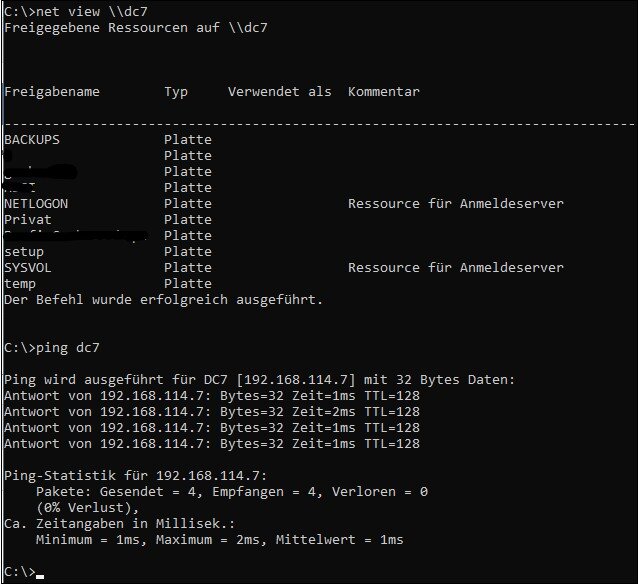This screenshot has height=584, width=638.
Task: Click the 'Mittelwert = 1ms' value
Action: click(339, 540)
